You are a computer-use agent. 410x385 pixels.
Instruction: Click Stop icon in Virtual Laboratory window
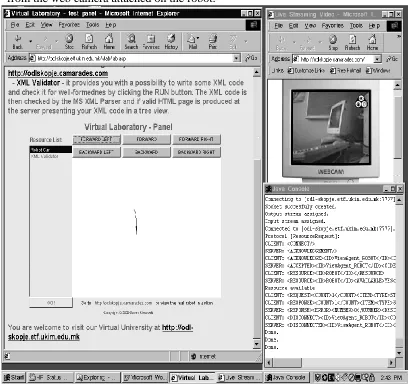[69, 42]
